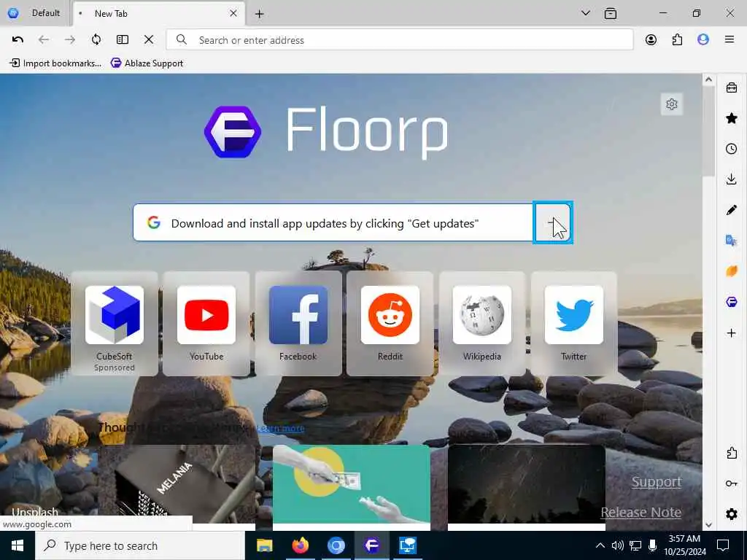Screen dimensions: 747x560
Task: Go forward with the forward arrow
Action: pos(69,39)
